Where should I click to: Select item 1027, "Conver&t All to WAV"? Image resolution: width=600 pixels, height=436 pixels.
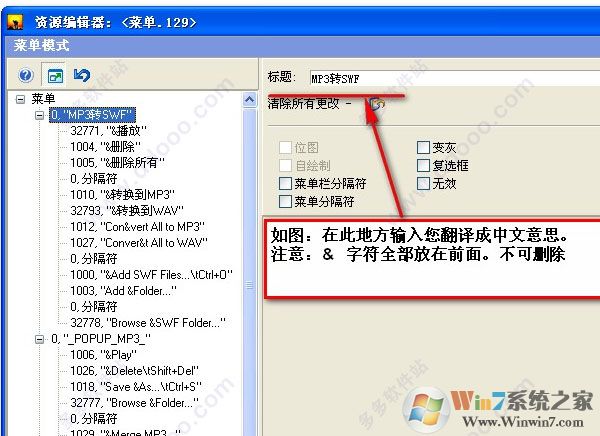click(x=139, y=243)
